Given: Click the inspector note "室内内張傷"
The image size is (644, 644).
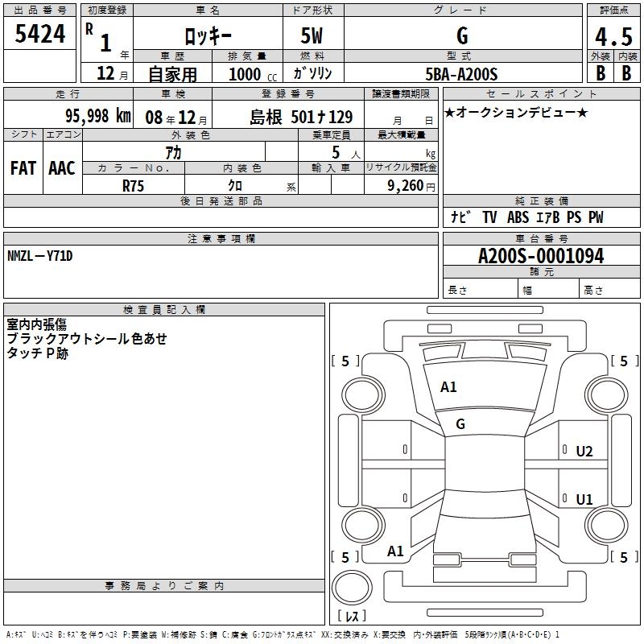Looking at the screenshot, I should [x=36, y=324].
